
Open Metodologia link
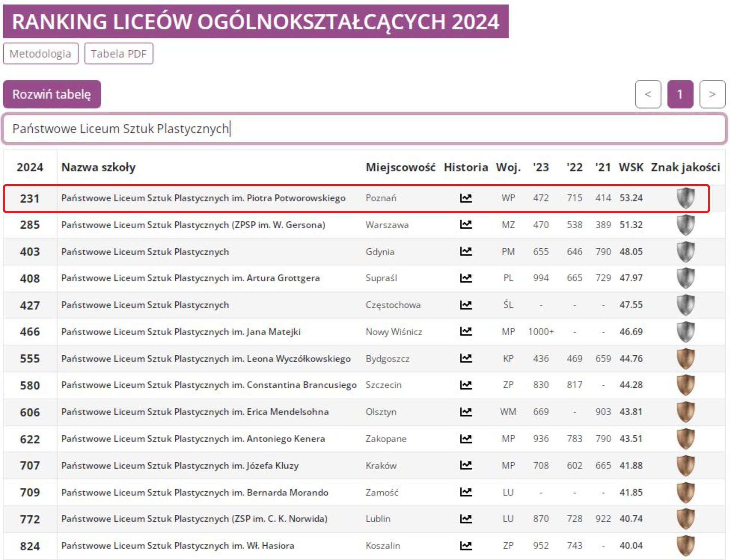[40, 53]
